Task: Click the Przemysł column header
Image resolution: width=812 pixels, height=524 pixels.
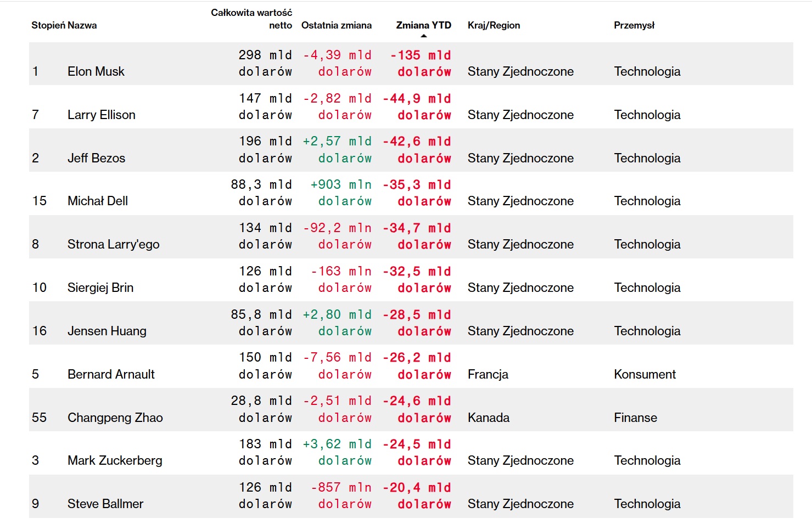Action: coord(634,25)
